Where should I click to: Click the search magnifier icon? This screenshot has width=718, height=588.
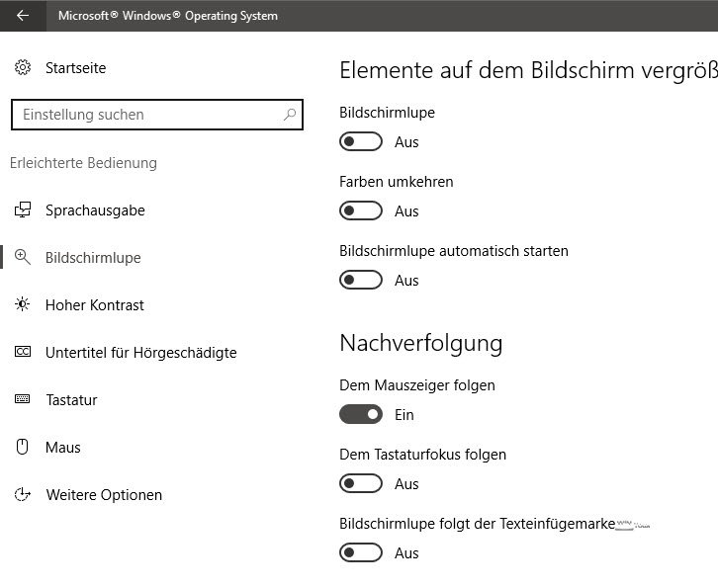point(290,115)
